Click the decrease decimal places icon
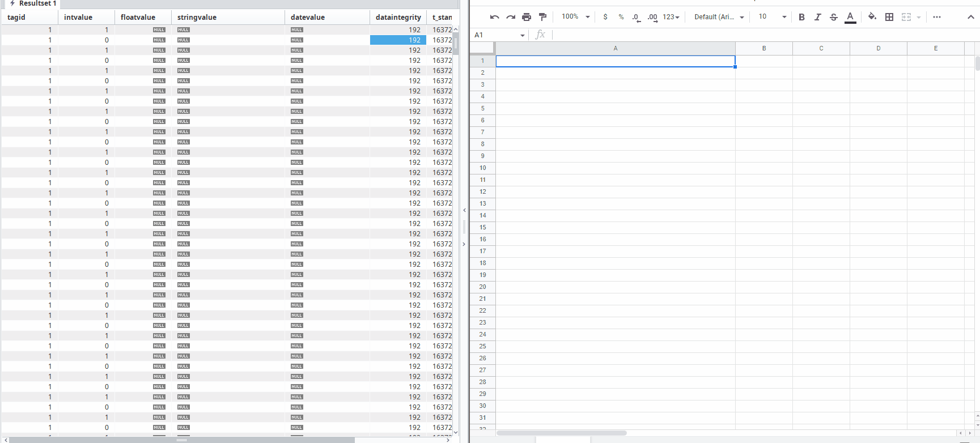Viewport: 980px width, 443px height. pyautogui.click(x=637, y=18)
